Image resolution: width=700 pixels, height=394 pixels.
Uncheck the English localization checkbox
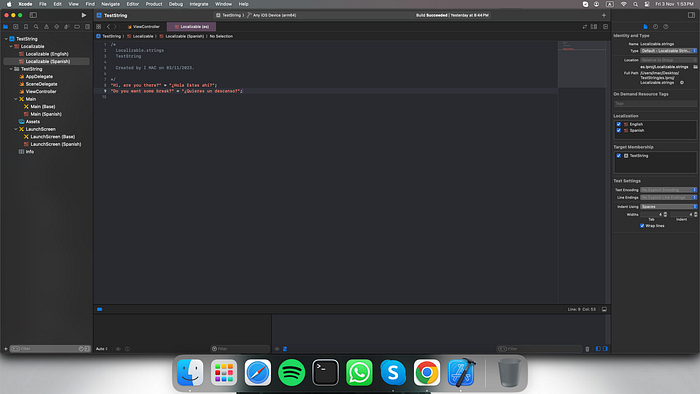[618, 124]
